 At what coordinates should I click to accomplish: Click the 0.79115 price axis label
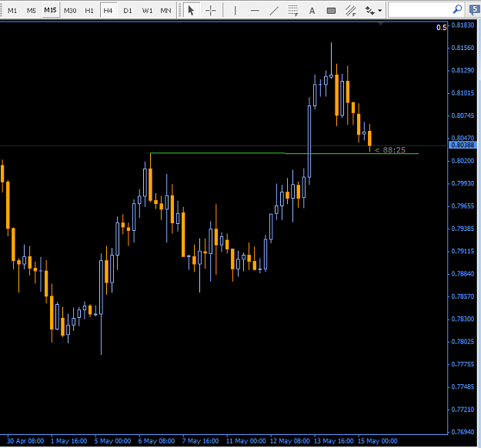click(x=463, y=251)
